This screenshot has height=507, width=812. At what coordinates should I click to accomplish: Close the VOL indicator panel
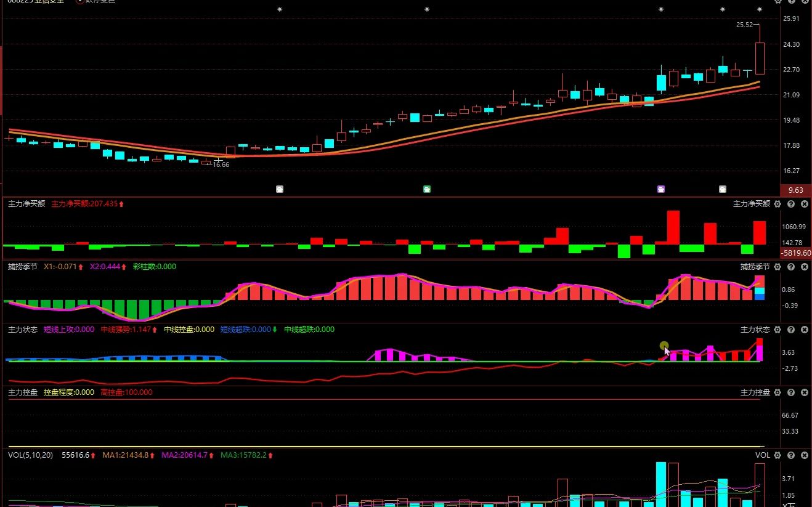(x=804, y=455)
